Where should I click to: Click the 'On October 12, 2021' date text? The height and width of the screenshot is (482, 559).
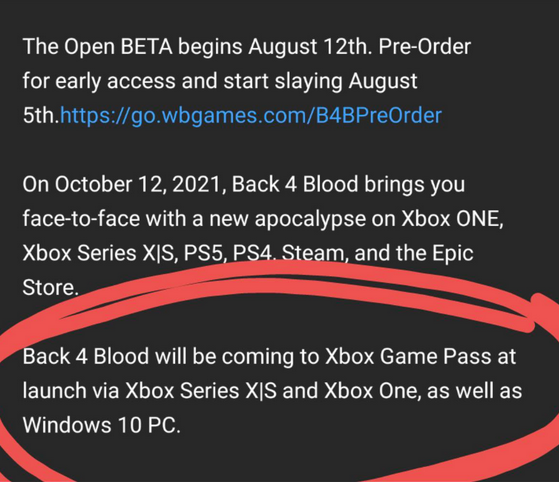click(124, 185)
